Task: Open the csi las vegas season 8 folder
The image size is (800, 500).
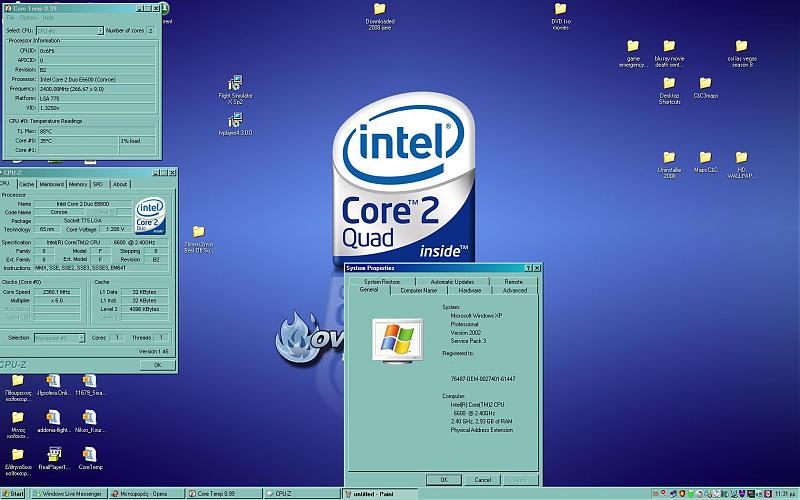Action: tap(742, 54)
